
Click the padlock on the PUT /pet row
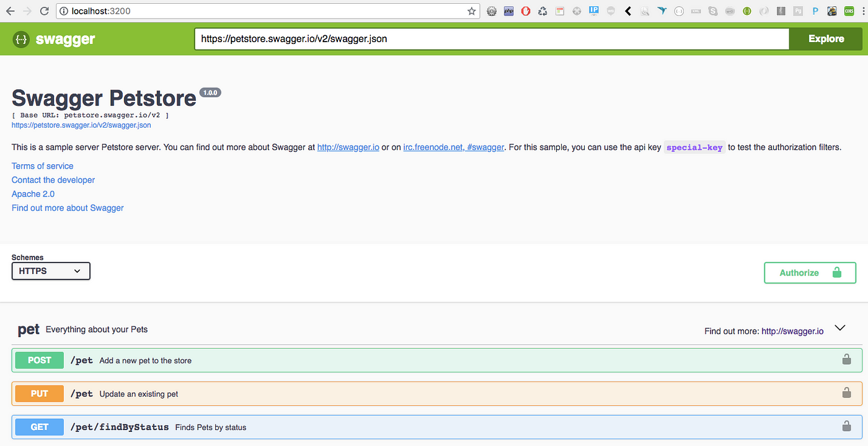coord(846,393)
